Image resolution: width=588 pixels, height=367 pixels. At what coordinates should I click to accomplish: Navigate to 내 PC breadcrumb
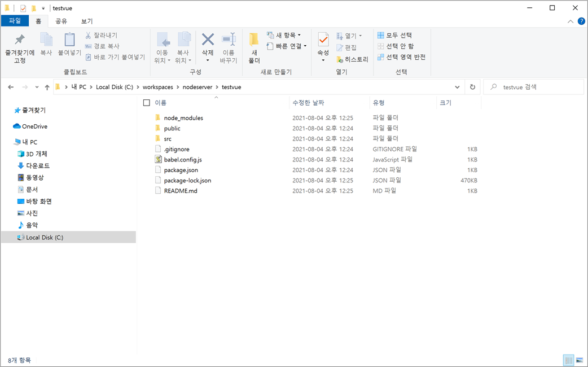(x=79, y=87)
